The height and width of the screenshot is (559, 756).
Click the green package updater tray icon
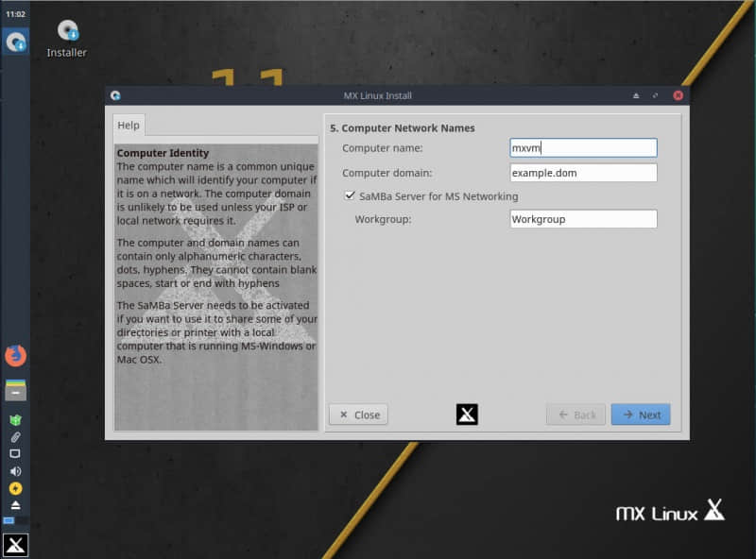tap(15, 420)
